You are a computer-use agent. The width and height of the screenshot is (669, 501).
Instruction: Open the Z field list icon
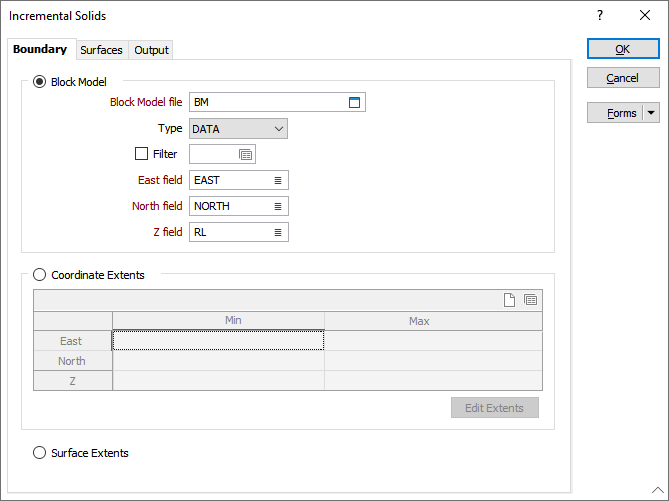click(x=278, y=232)
